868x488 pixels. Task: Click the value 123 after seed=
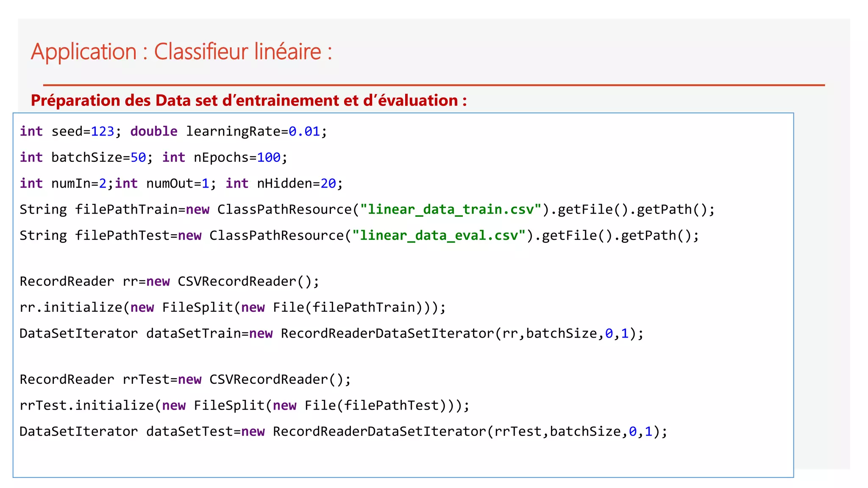103,131
